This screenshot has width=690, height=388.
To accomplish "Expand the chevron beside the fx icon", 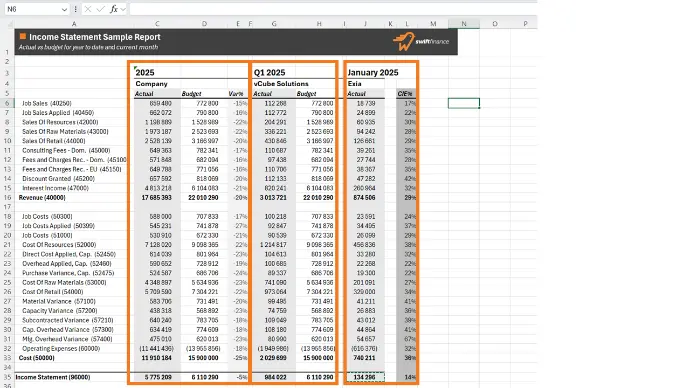I will point(123,9).
